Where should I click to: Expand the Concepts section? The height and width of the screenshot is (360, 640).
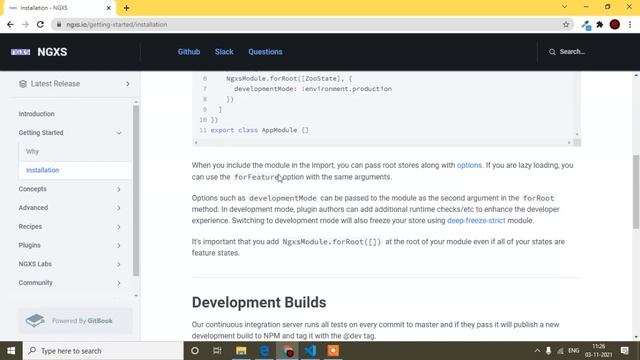(119, 189)
